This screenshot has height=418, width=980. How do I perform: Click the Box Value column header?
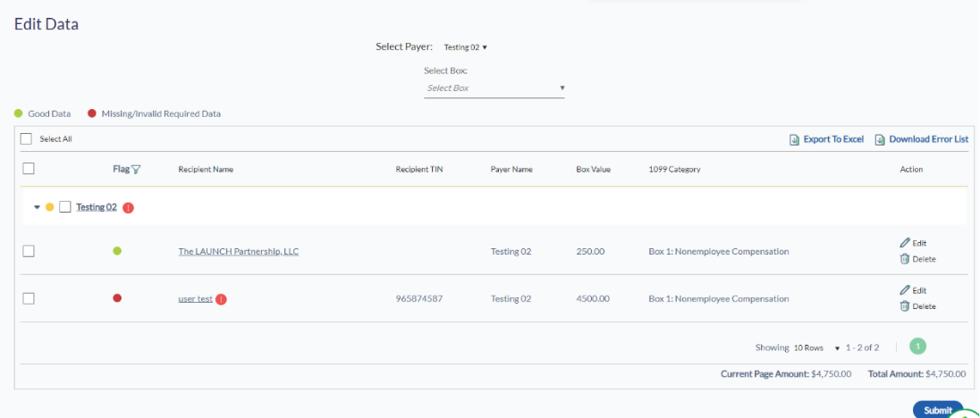pyautogui.click(x=593, y=169)
